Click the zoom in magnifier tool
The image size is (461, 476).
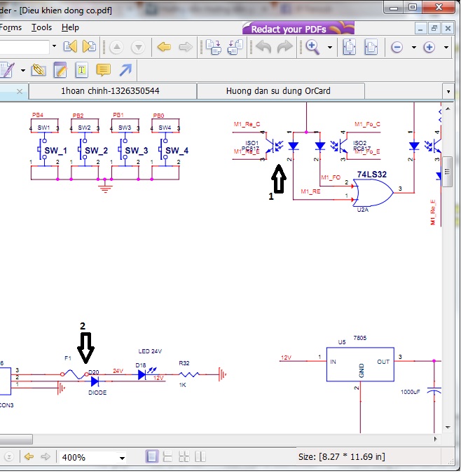[x=312, y=48]
